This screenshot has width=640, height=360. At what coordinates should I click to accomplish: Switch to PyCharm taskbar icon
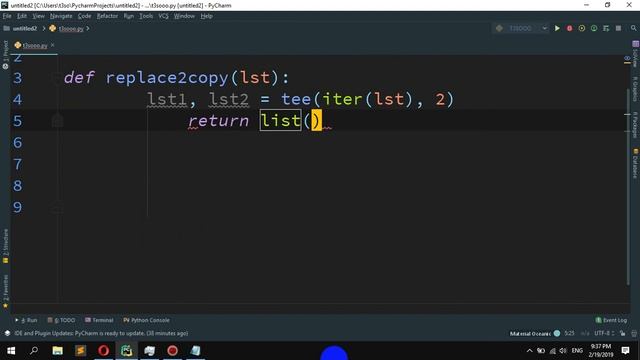click(127, 351)
